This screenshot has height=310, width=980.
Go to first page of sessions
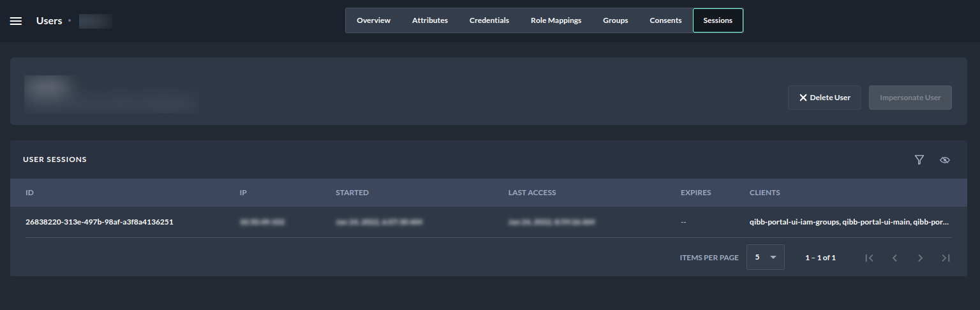point(869,258)
